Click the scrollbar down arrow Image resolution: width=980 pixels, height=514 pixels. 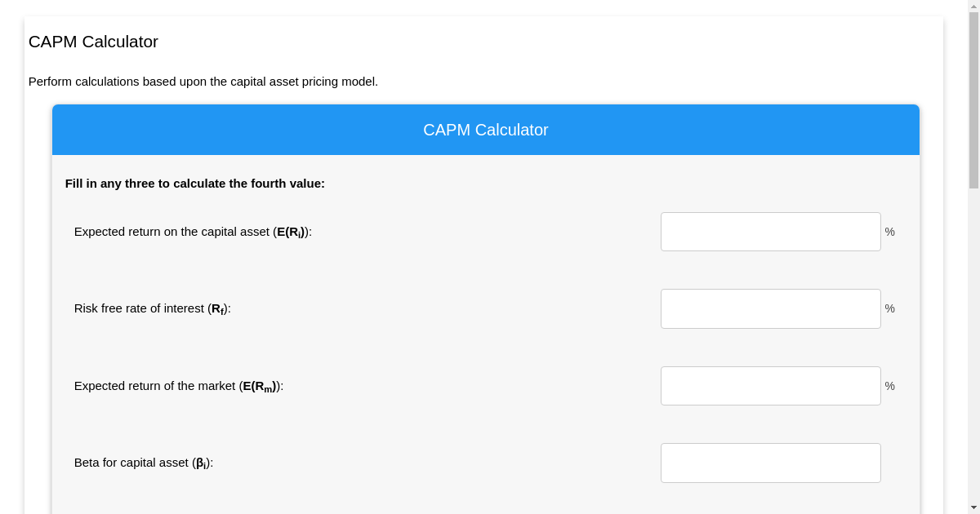(973, 508)
